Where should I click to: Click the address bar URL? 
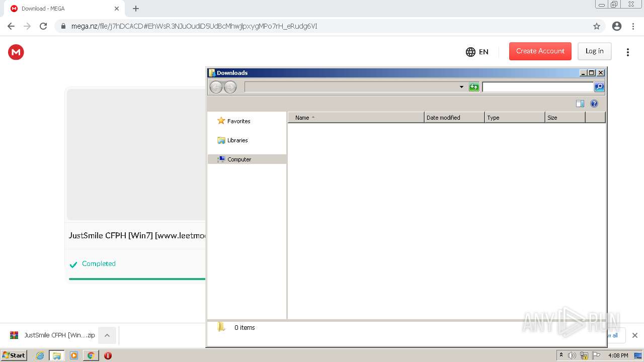(194, 26)
